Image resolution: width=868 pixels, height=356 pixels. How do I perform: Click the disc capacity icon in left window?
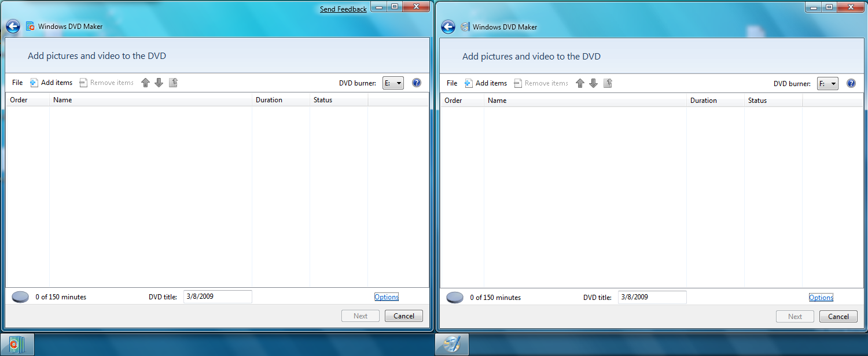[x=20, y=297]
